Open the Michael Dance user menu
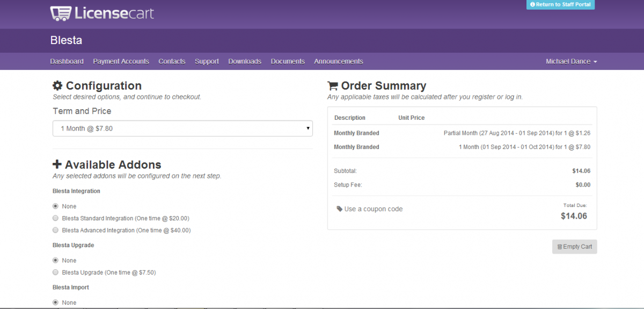Viewport: 644px width, 309px height. [572, 61]
